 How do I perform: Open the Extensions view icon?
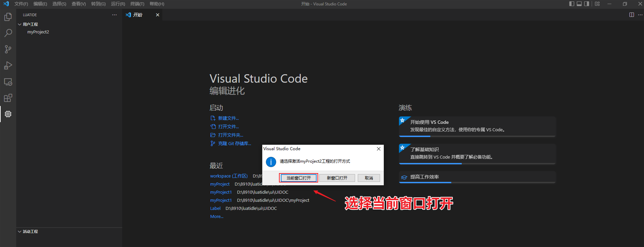tap(8, 98)
